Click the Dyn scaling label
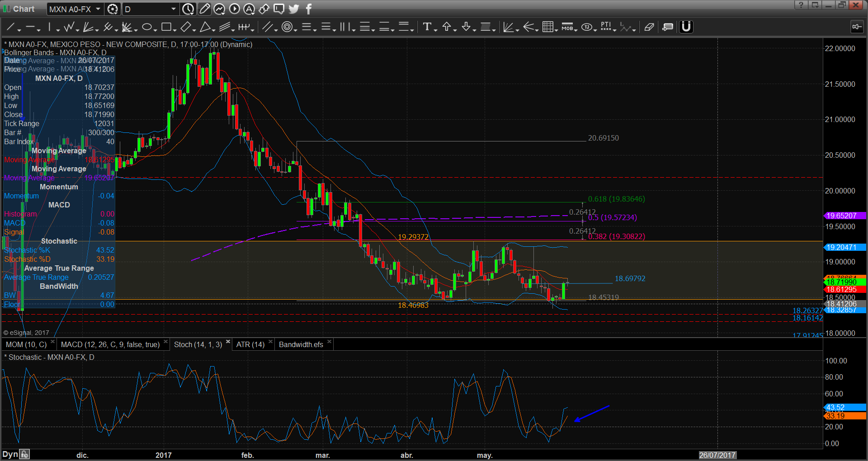The height and width of the screenshot is (461, 868). [10, 454]
